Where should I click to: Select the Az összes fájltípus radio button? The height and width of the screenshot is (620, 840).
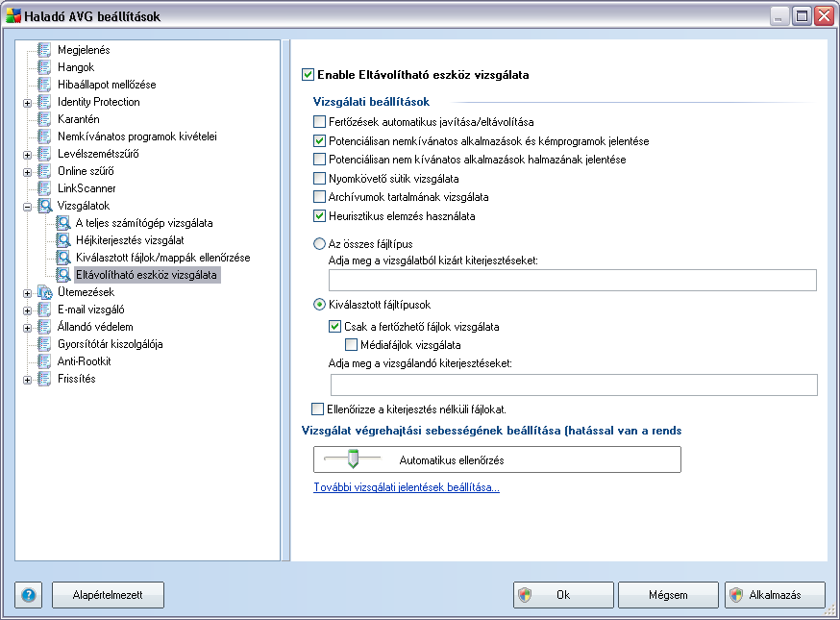(x=319, y=244)
